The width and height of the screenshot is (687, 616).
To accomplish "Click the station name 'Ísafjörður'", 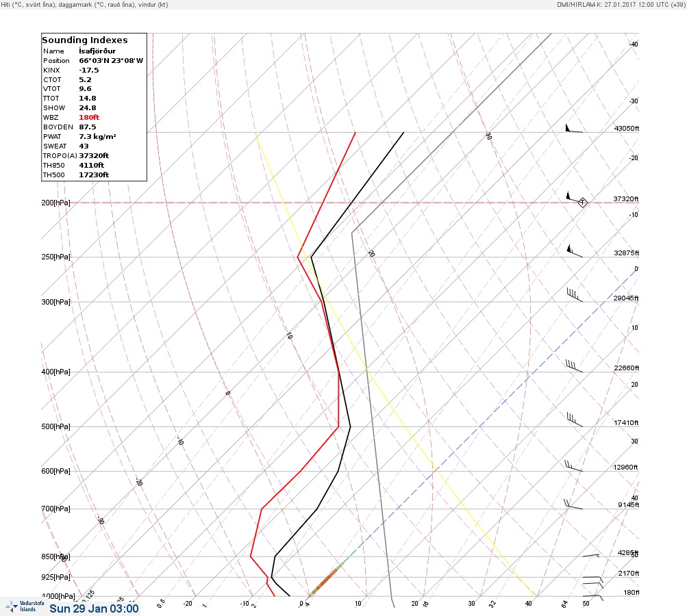I will tap(97, 51).
